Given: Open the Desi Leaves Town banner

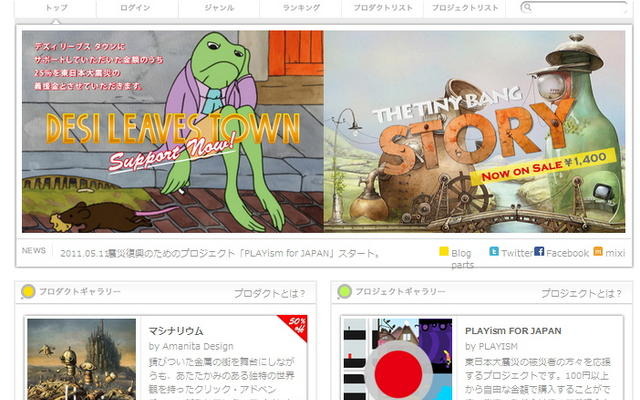Looking at the screenshot, I should 173,131.
